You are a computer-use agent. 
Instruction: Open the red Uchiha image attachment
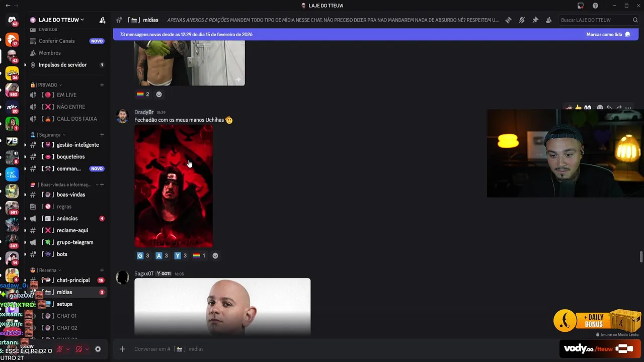(x=174, y=186)
